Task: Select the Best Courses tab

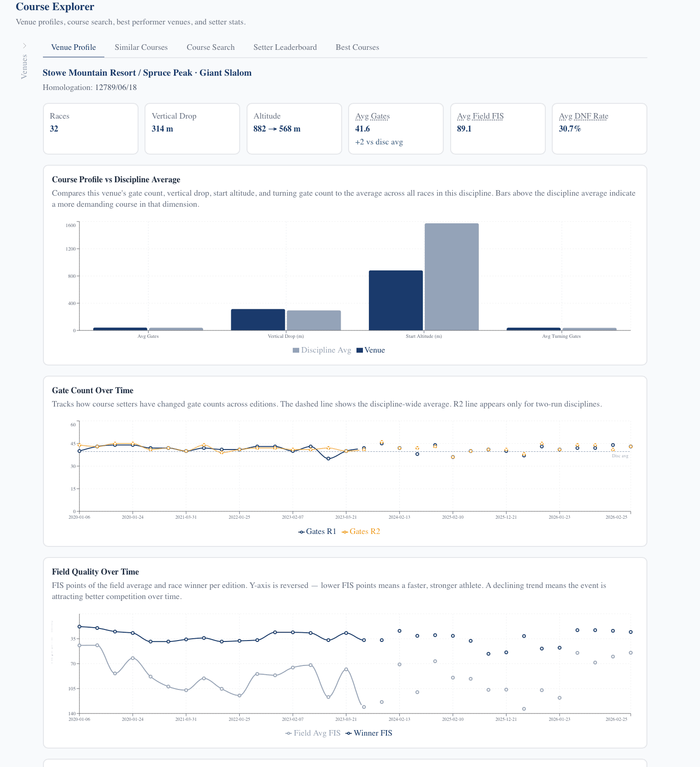Action: tap(357, 48)
